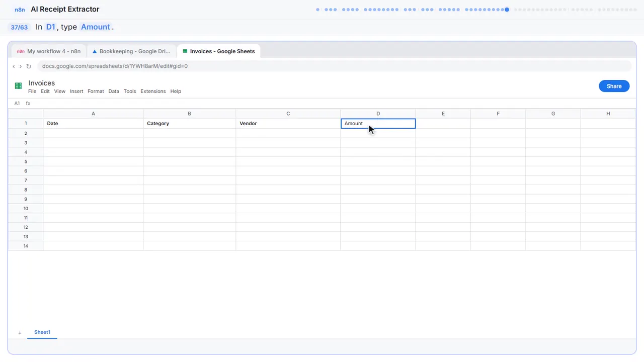
Task: Click the 37/63 step counter badge
Action: pos(19,27)
